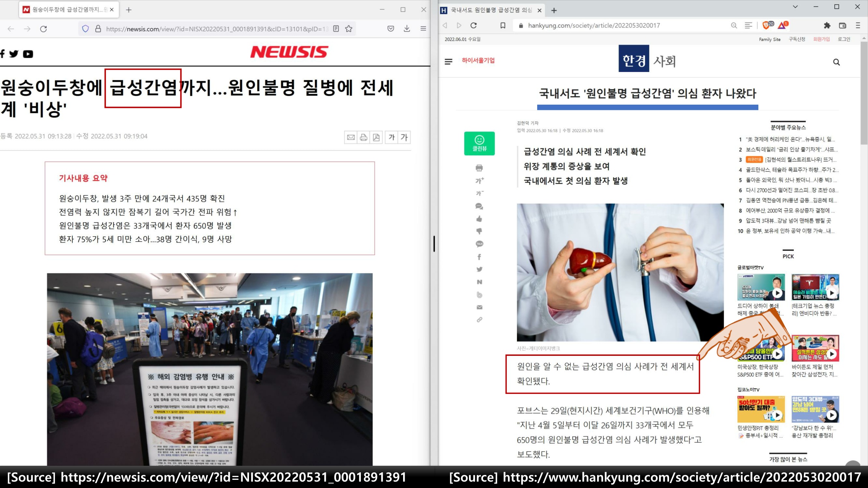Email the Newsis article via envelope icon
Screen dimensions: 868x488
tap(351, 137)
